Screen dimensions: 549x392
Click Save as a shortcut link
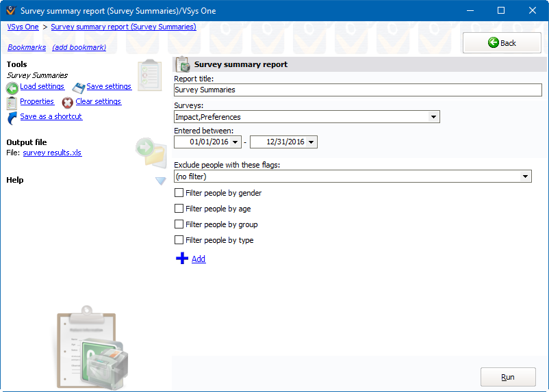(x=51, y=116)
